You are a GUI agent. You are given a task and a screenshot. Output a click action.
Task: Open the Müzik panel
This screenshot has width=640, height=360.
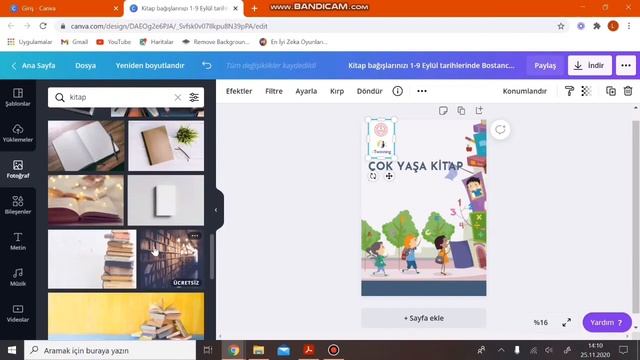point(18,277)
